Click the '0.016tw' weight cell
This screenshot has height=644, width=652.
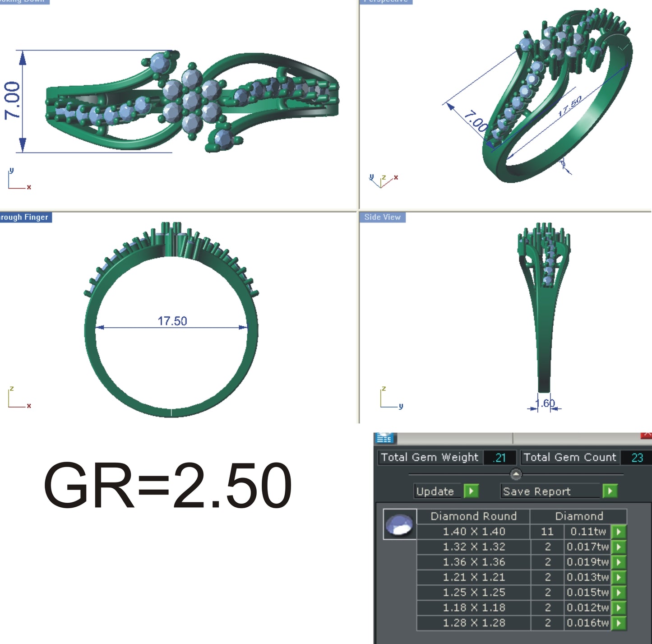coord(587,623)
